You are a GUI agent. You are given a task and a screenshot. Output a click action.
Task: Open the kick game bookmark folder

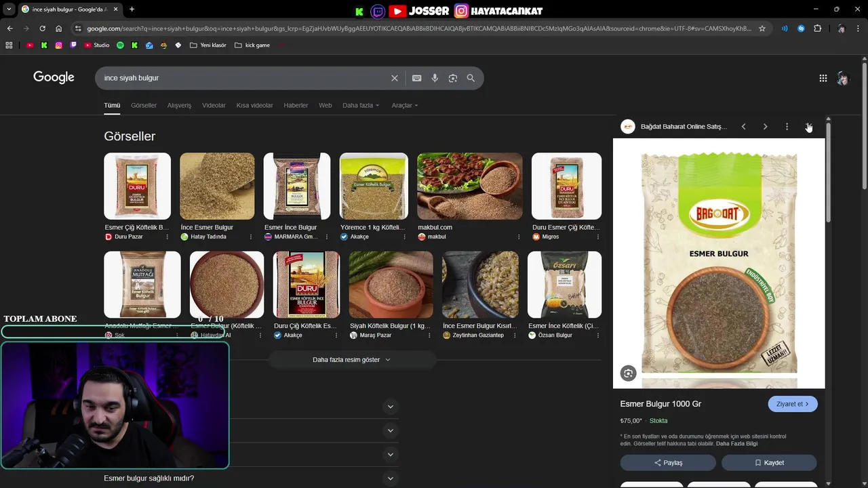pos(252,45)
